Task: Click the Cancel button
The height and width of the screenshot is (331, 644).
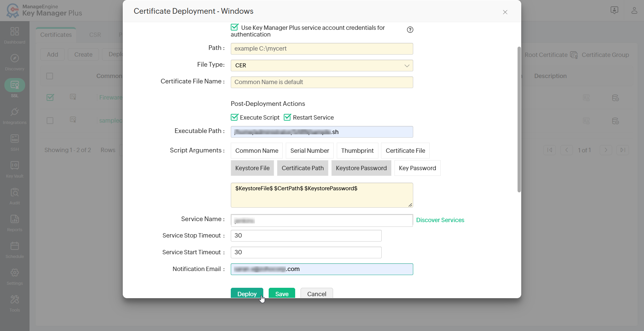Action: pos(317,293)
